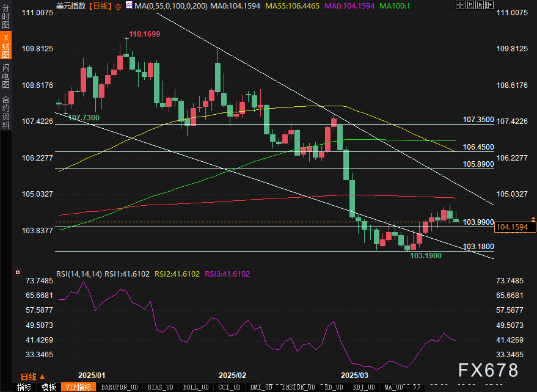This screenshot has height=392, width=537.
Task: Switch to the 模板 bottom tab
Action: [48, 387]
